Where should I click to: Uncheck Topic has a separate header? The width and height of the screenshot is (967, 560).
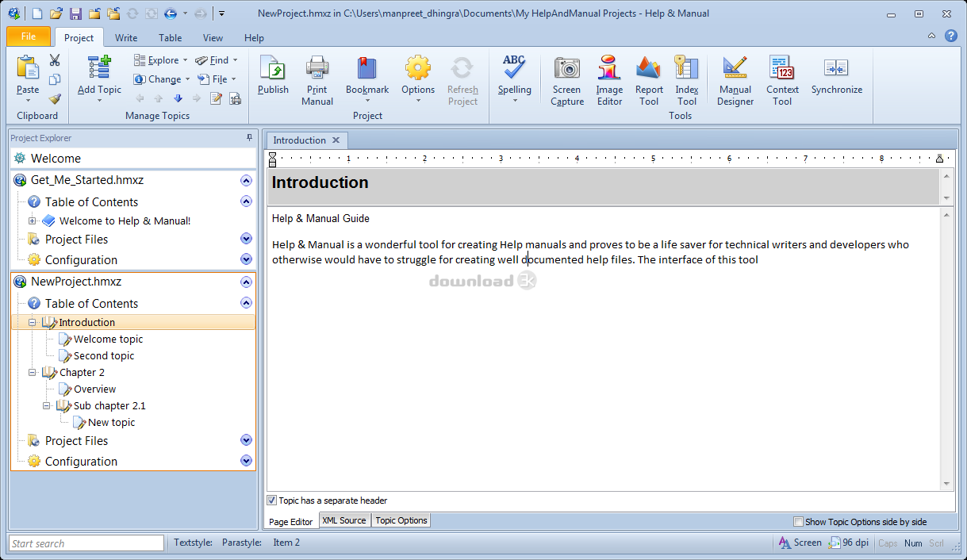(x=272, y=501)
